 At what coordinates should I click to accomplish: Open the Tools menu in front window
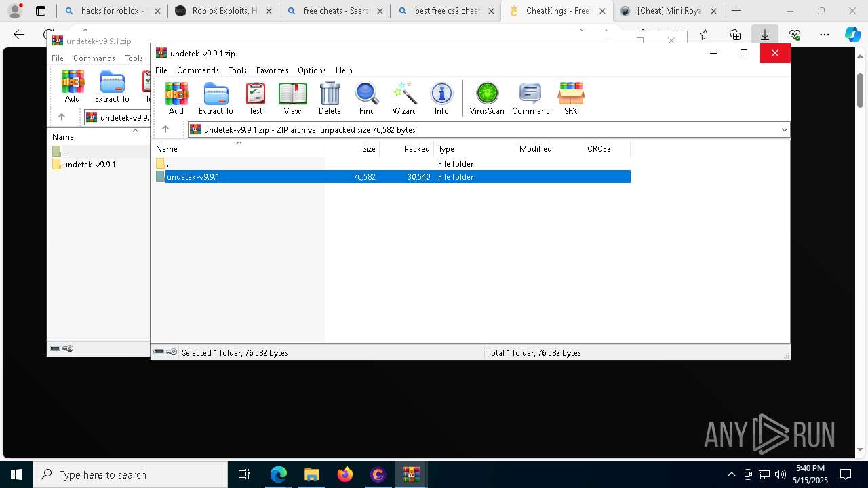(x=237, y=70)
